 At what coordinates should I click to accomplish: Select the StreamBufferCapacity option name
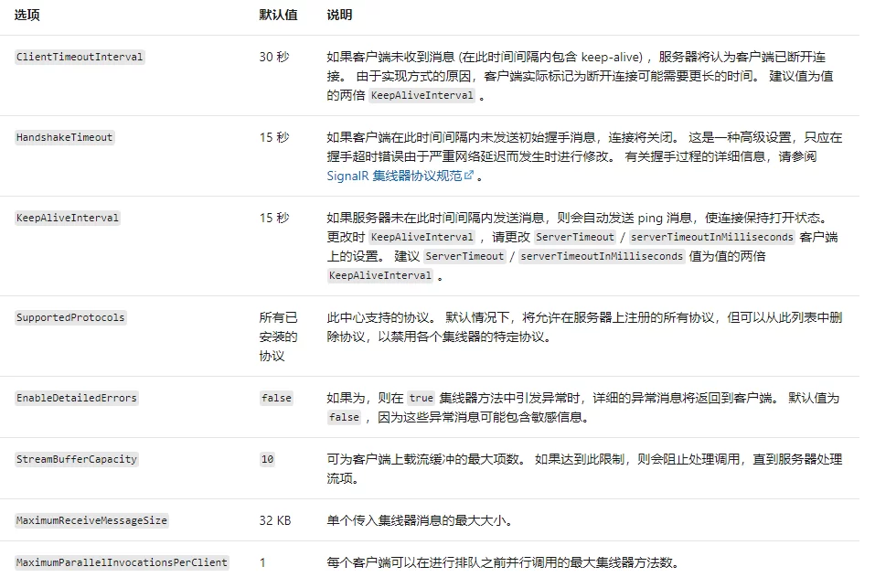77,459
